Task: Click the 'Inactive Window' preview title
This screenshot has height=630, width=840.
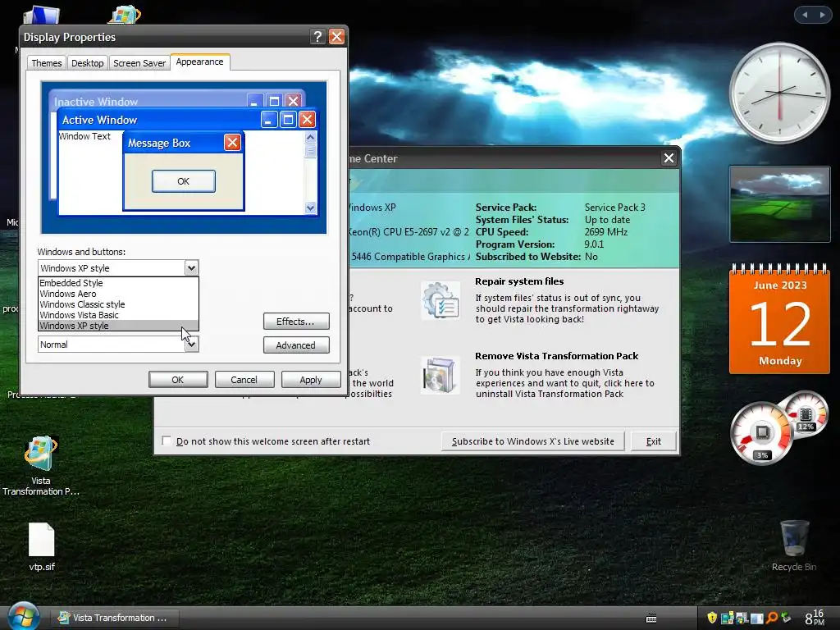Action: point(96,102)
